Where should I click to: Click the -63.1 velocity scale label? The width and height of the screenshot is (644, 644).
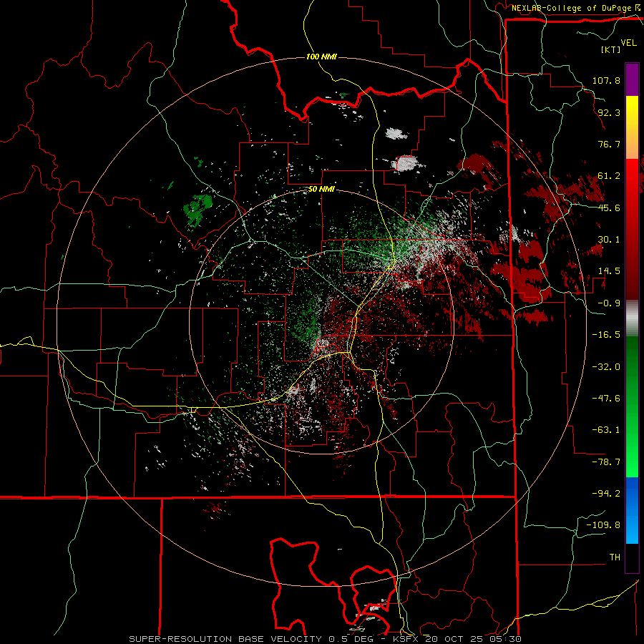tap(606, 430)
